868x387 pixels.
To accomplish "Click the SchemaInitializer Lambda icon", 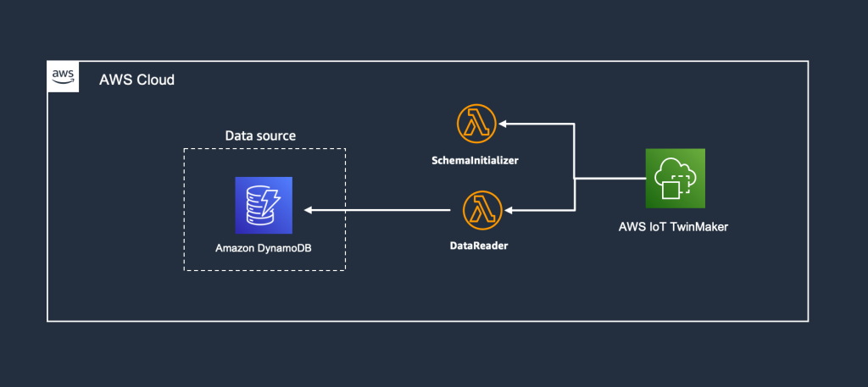I will click(x=476, y=124).
